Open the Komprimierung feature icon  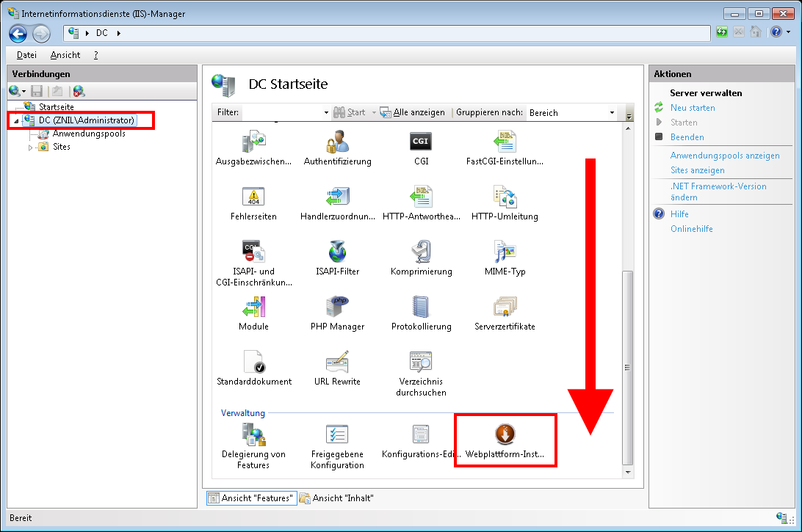[421, 252]
